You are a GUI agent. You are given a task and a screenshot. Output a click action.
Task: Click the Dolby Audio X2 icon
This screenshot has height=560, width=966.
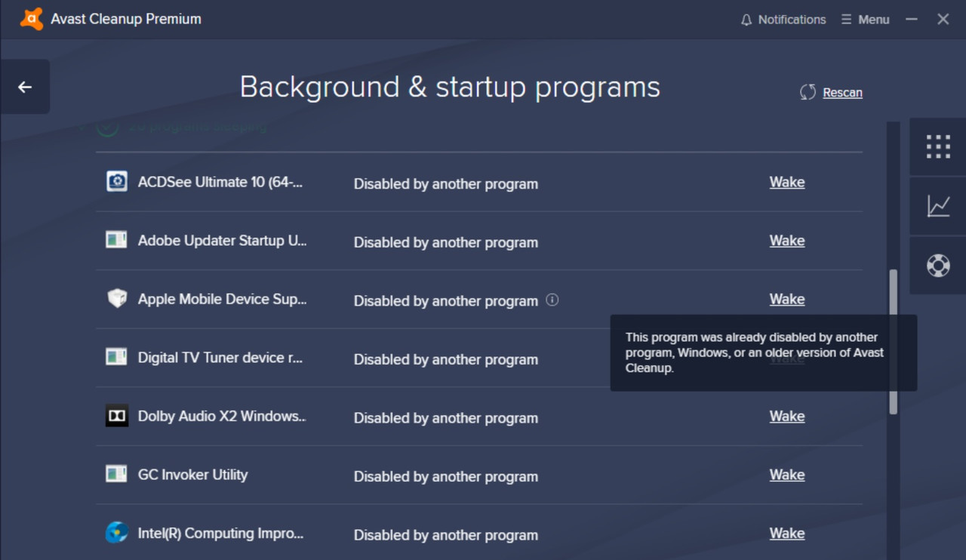[x=116, y=415]
